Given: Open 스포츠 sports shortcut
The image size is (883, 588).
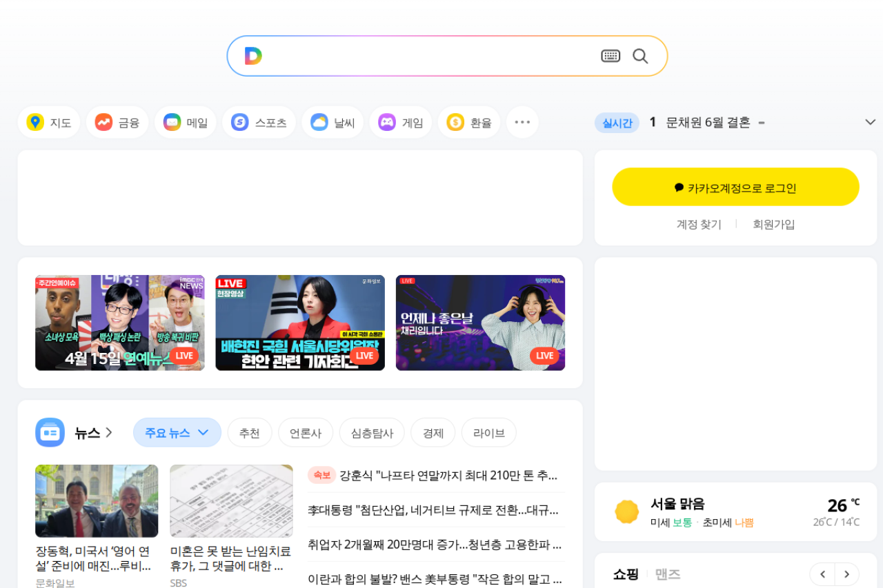Looking at the screenshot, I should pos(259,123).
